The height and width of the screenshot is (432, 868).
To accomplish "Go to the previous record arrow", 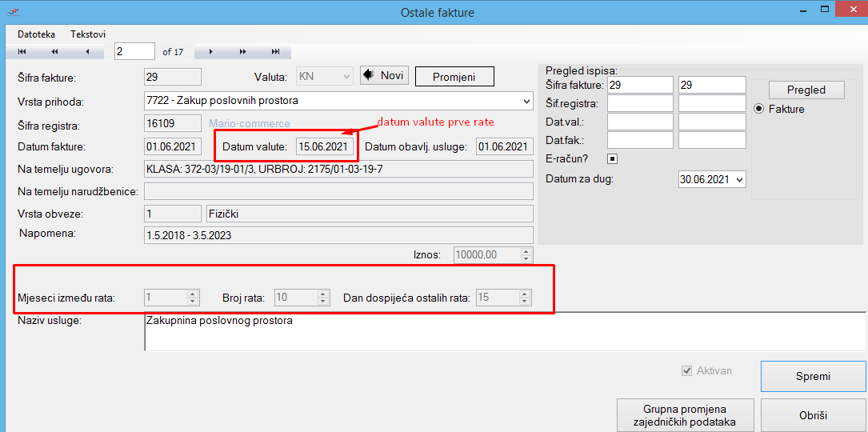I will pyautogui.click(x=87, y=52).
